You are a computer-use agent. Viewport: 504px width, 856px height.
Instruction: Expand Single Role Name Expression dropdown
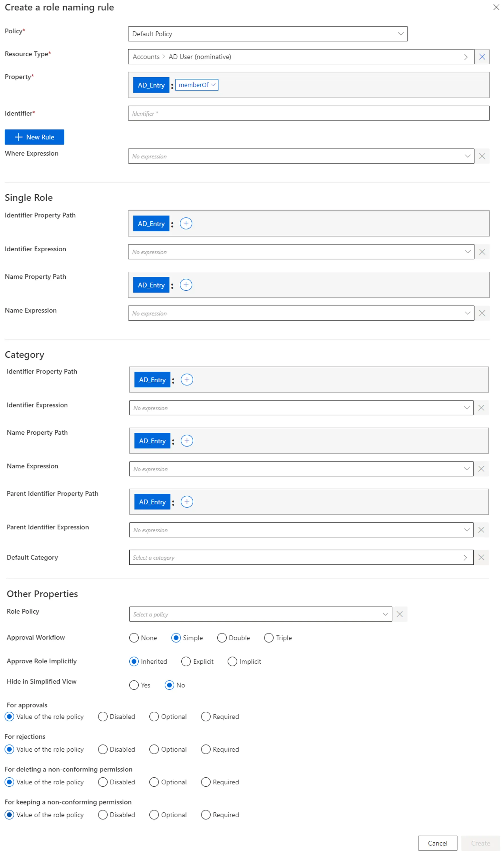(x=467, y=313)
